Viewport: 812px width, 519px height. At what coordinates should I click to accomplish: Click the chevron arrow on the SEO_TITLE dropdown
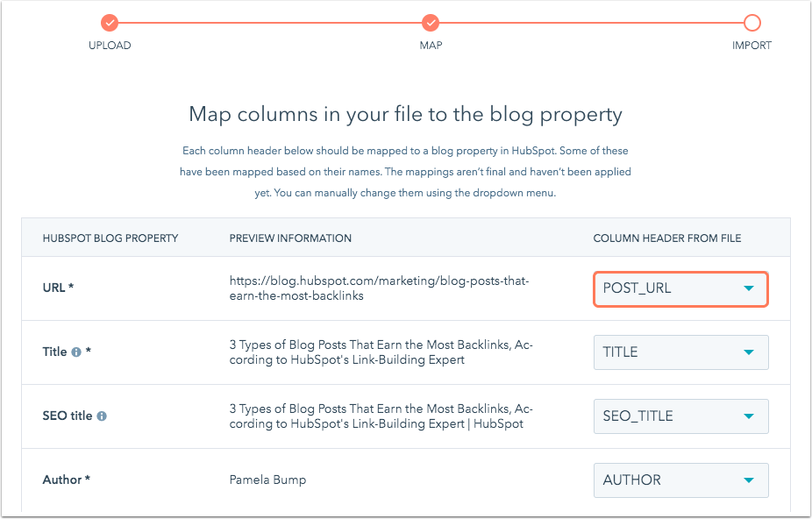point(749,416)
